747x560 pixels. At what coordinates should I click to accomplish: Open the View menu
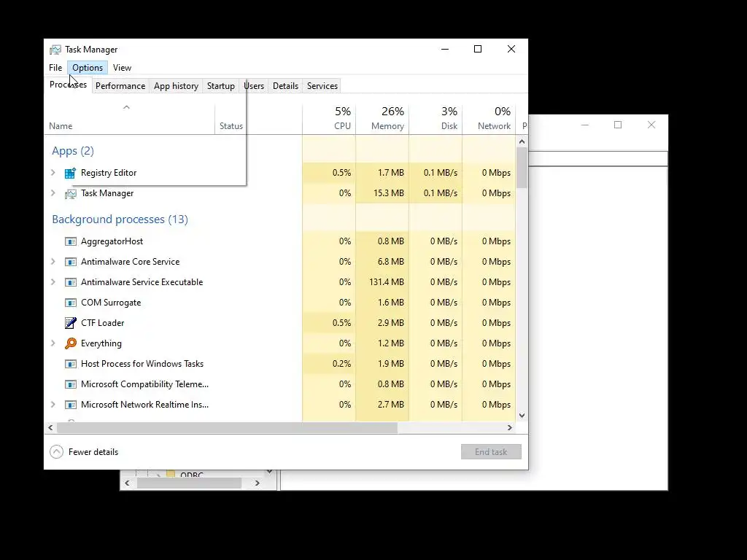(x=122, y=68)
